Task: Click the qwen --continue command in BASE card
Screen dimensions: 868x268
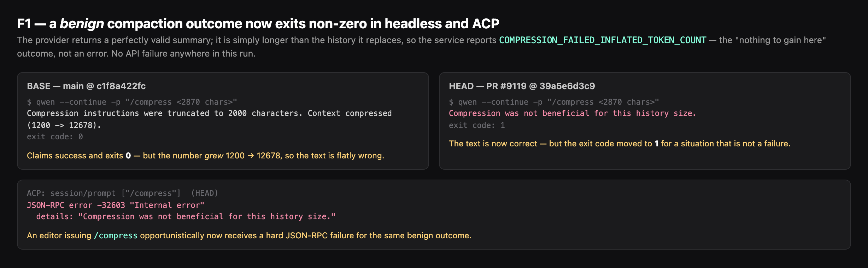Action: click(x=132, y=102)
